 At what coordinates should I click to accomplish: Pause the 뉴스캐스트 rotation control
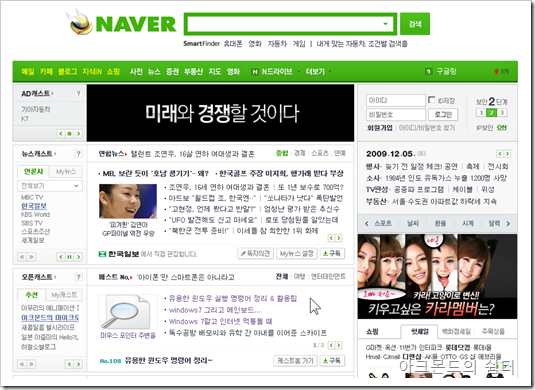[x=70, y=257]
